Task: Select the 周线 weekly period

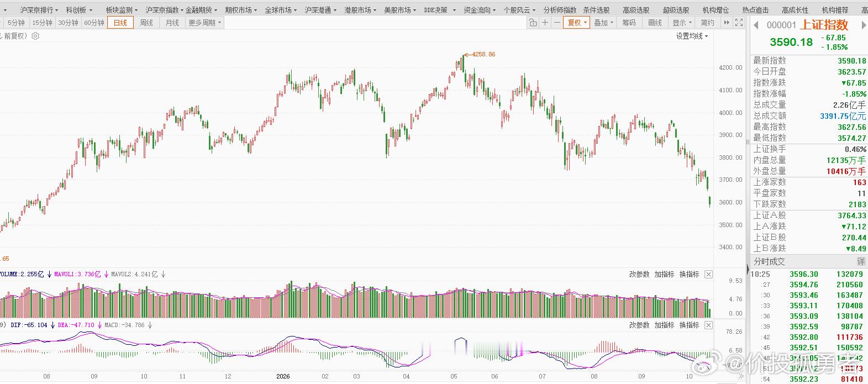Action: (146, 23)
